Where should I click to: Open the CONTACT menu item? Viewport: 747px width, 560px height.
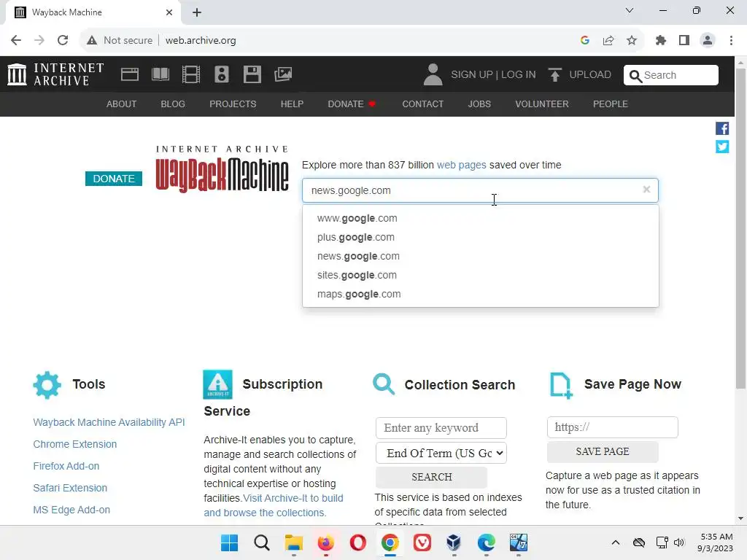[x=422, y=104]
